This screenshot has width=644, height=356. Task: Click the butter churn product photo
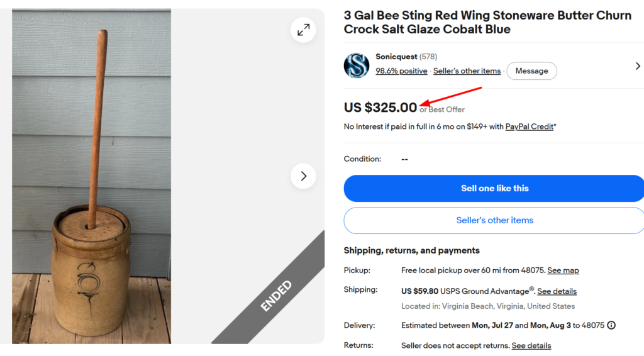tap(91, 177)
